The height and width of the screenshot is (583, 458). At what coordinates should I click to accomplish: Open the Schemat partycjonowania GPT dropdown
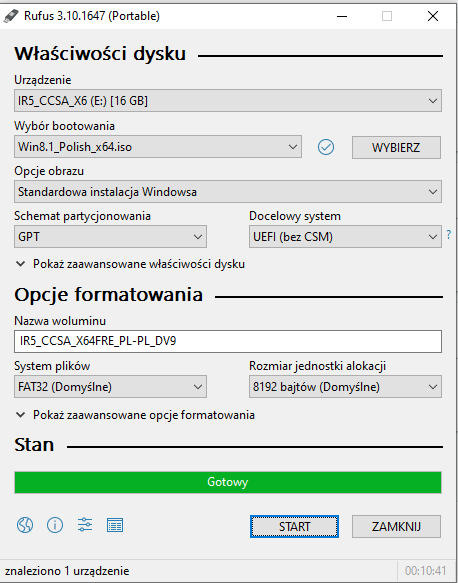pos(110,236)
